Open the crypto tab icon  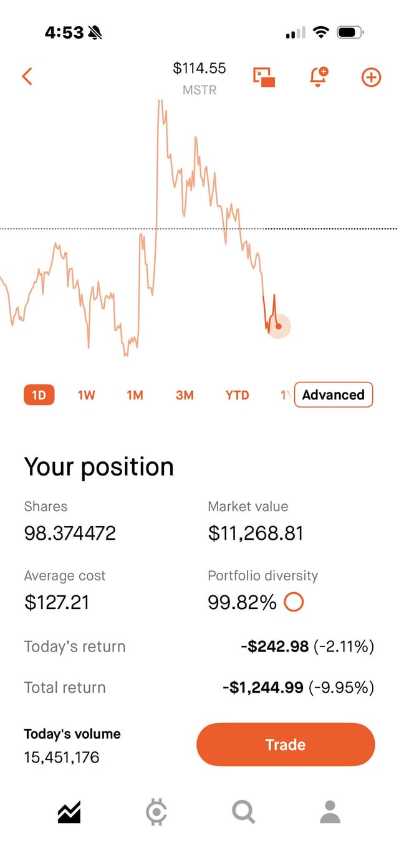click(x=156, y=812)
